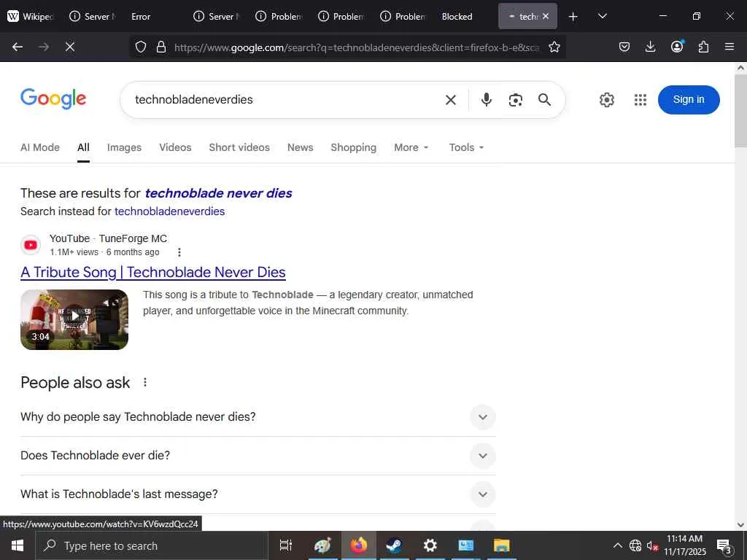Viewport: 747px width, 560px height.
Task: Click the Firefox address bar URL
Action: [x=356, y=47]
